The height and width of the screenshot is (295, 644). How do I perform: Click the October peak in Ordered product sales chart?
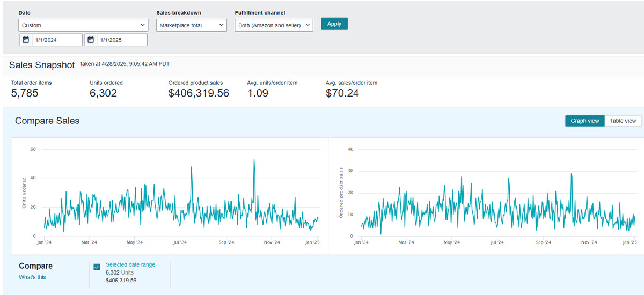click(x=572, y=174)
